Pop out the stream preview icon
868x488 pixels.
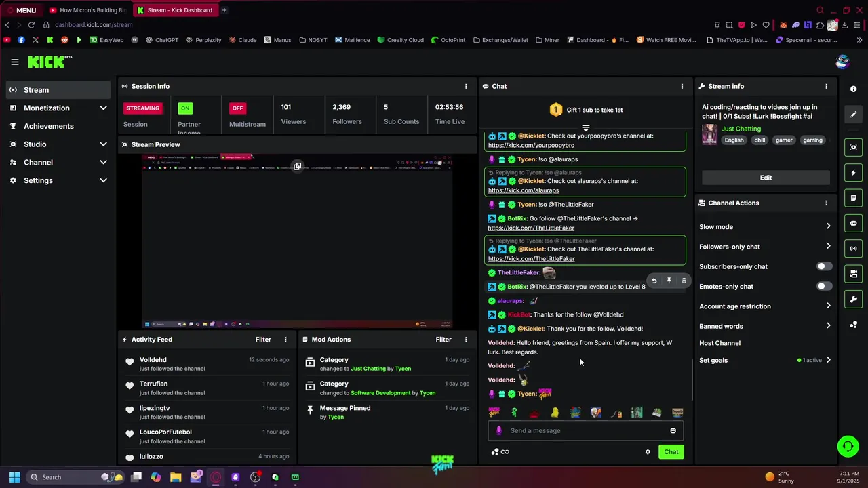coord(297,166)
